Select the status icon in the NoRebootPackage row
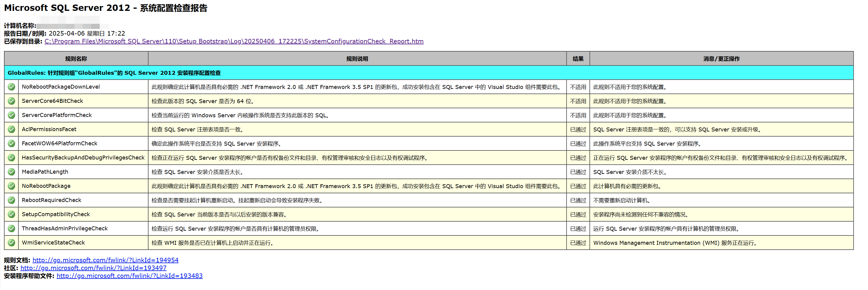This screenshot has width=868, height=290. pyautogui.click(x=11, y=186)
